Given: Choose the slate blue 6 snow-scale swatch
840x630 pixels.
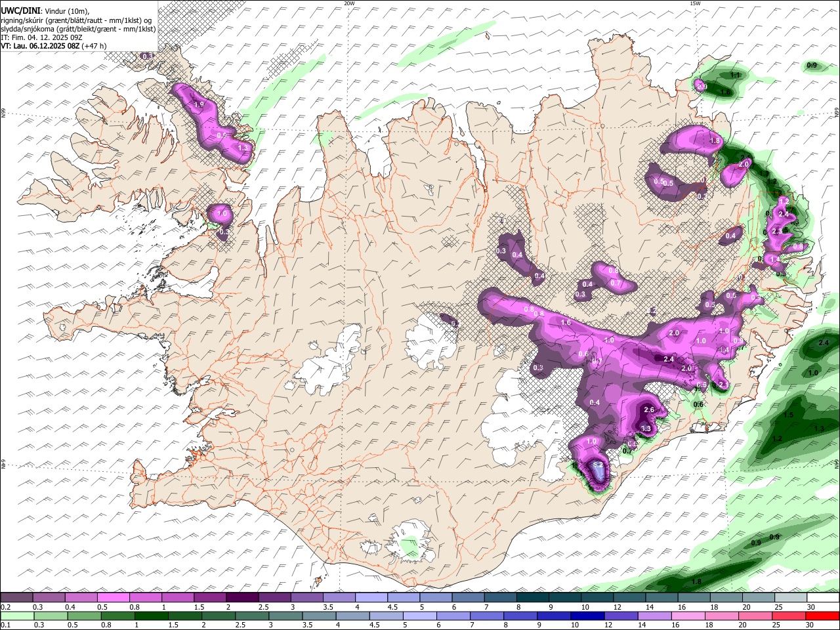Looking at the screenshot, I should (469, 598).
